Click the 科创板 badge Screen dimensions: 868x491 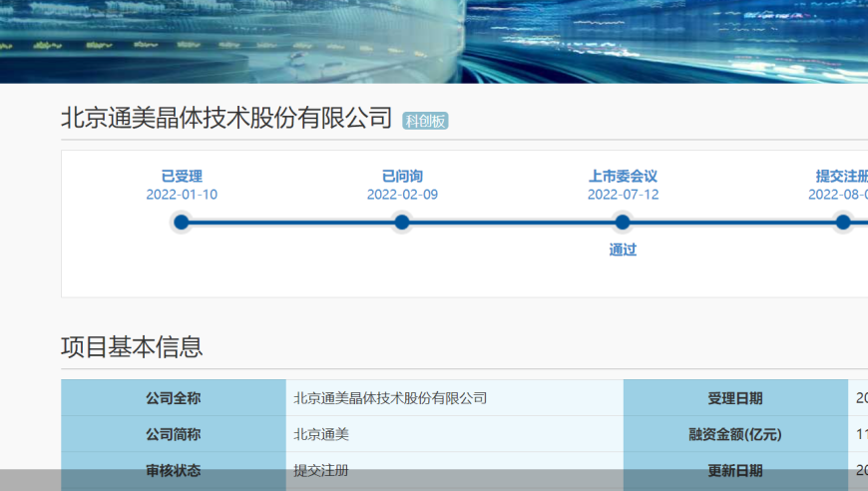point(425,121)
